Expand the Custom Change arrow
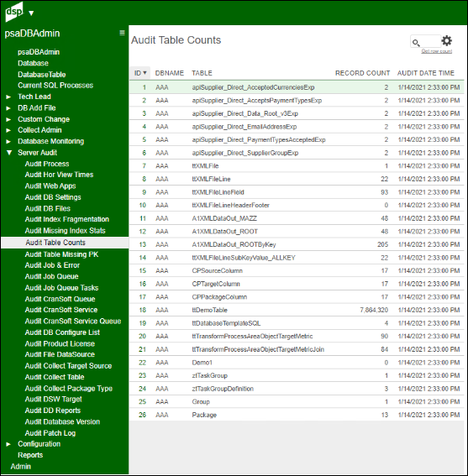Screen dimensions: 468x476 point(8,119)
